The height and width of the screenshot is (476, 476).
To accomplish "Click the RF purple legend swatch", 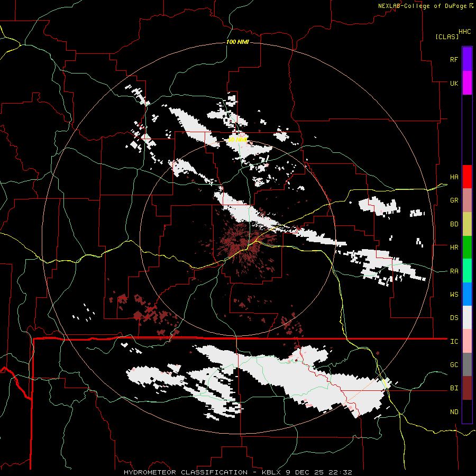I will click(467, 59).
